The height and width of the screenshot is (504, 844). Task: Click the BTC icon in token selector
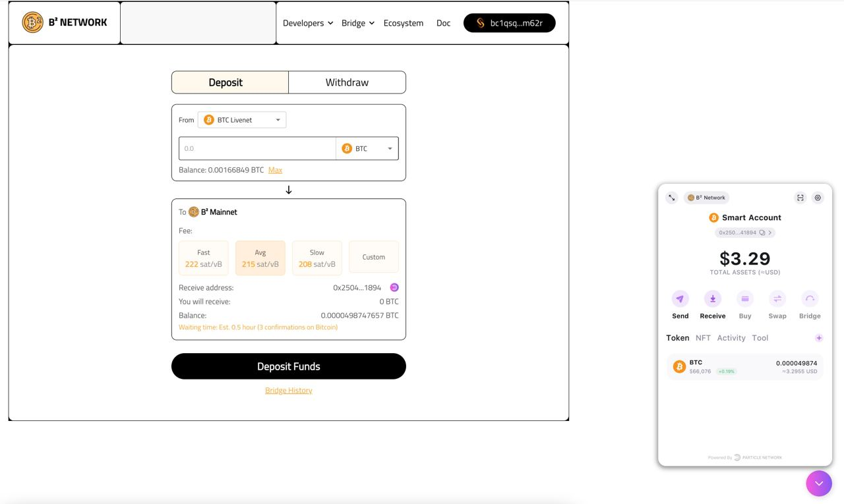click(347, 149)
